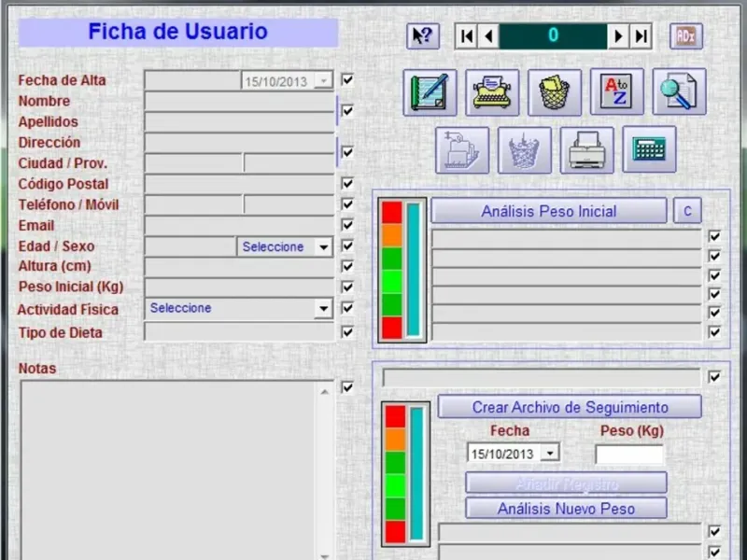Screen dimensions: 747x560
Task: Click inside the Notas text area
Action: (x=169, y=469)
